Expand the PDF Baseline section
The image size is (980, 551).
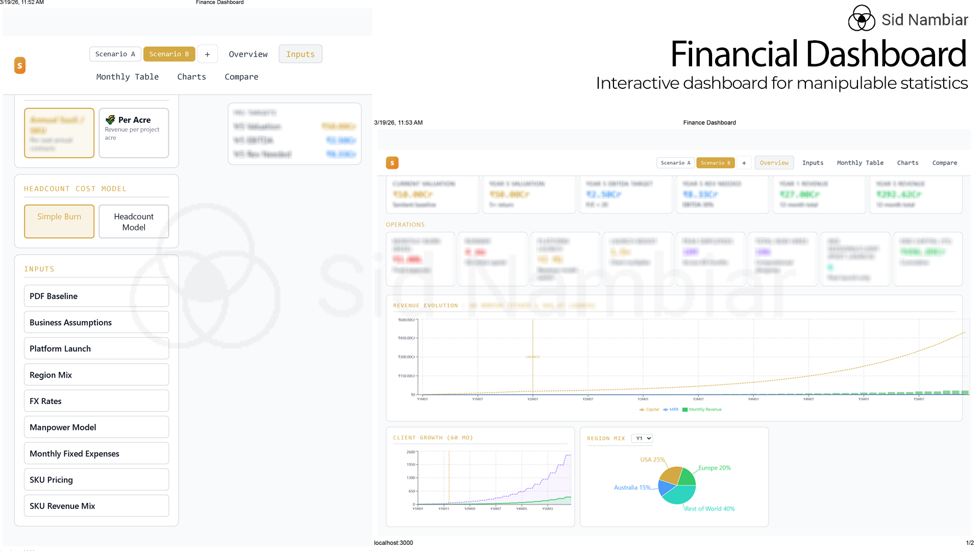pyautogui.click(x=96, y=296)
